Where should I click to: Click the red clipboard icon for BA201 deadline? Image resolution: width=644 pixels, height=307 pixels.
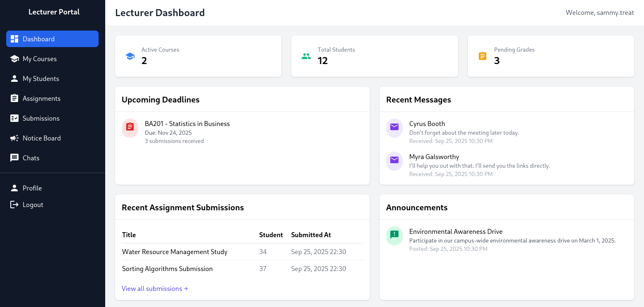click(x=130, y=128)
